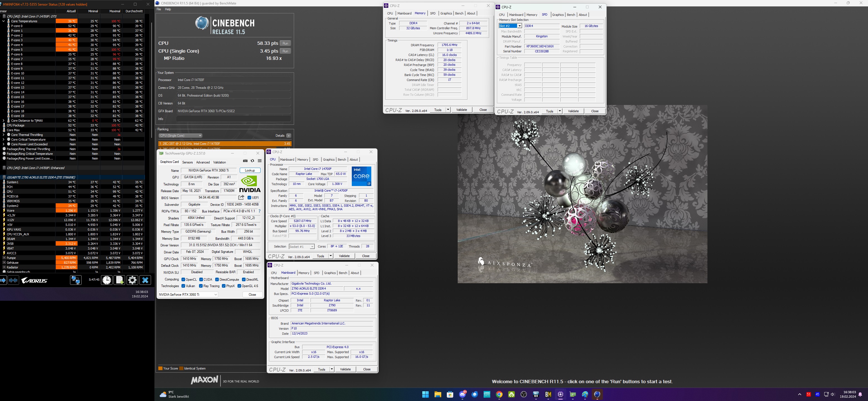Click the notification bell in system tray
Image resolution: width=868 pixels, height=401 pixels.
pos(860,394)
